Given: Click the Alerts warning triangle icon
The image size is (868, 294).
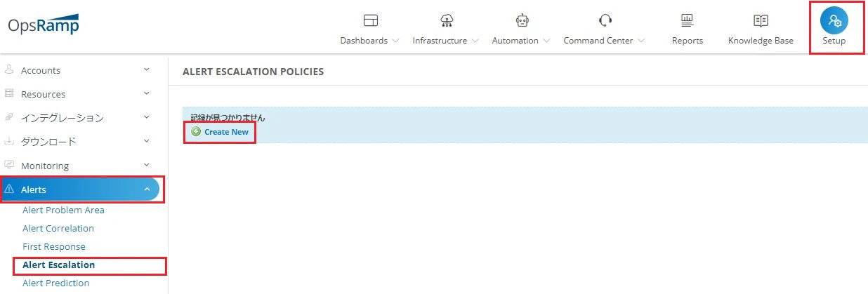Looking at the screenshot, I should pyautogui.click(x=9, y=189).
